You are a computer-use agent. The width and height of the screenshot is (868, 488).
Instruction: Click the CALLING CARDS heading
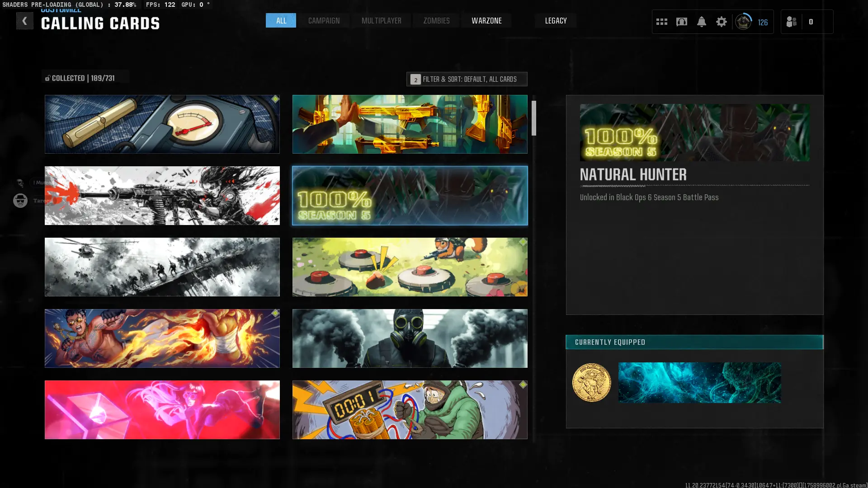tap(100, 23)
